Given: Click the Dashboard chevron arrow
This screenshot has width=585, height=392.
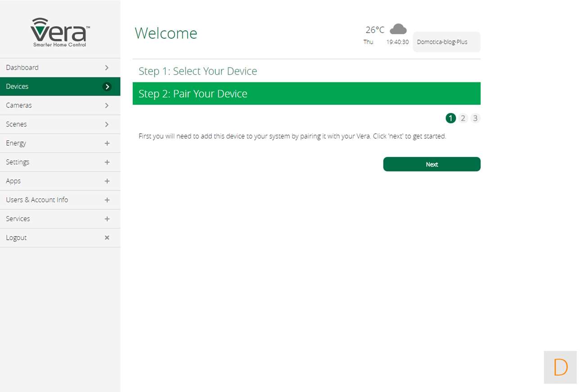Looking at the screenshot, I should 107,68.
